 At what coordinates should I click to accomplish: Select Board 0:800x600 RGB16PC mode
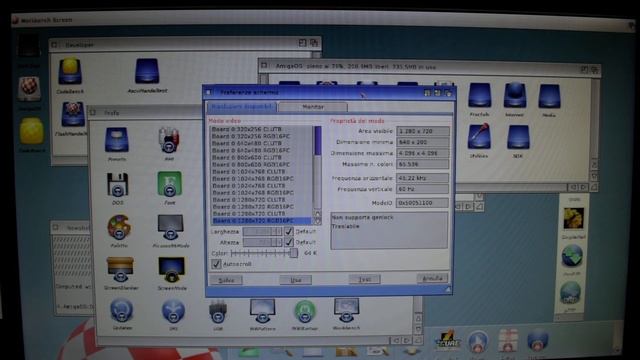point(261,164)
